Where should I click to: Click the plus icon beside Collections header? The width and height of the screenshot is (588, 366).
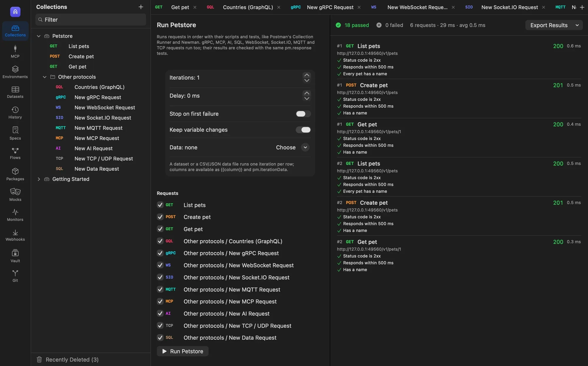tap(141, 7)
